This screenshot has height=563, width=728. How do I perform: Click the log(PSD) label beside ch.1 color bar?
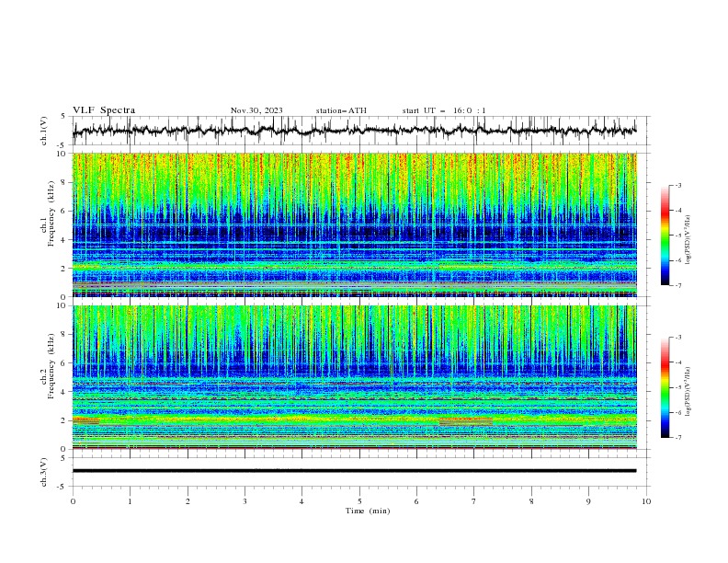point(688,240)
